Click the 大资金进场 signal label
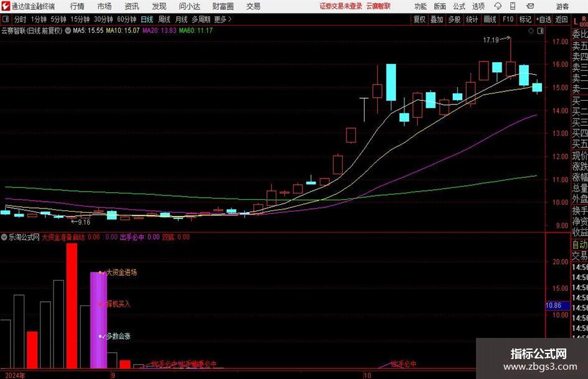588x379 pixels. [x=121, y=273]
